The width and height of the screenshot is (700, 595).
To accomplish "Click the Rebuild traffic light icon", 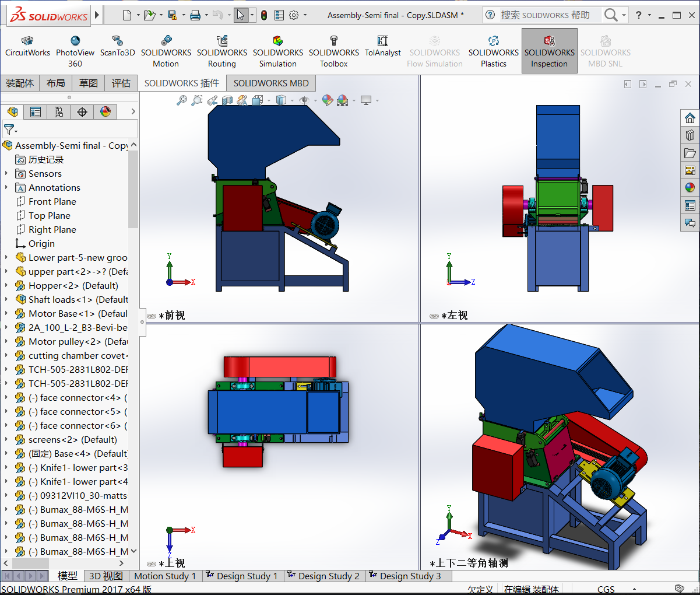I will (264, 15).
